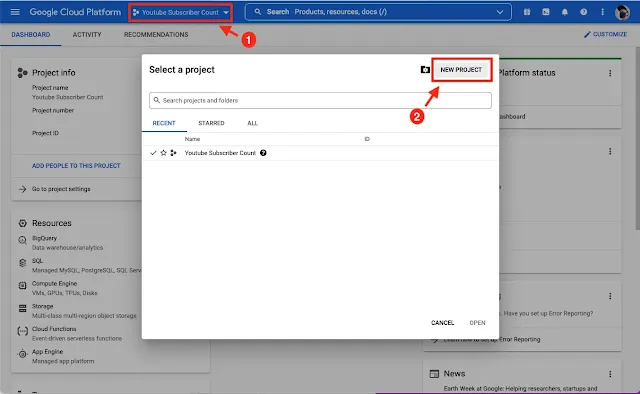Click the manage resources folder icon in dialog
Screen dimensions: 640x394
pos(425,70)
